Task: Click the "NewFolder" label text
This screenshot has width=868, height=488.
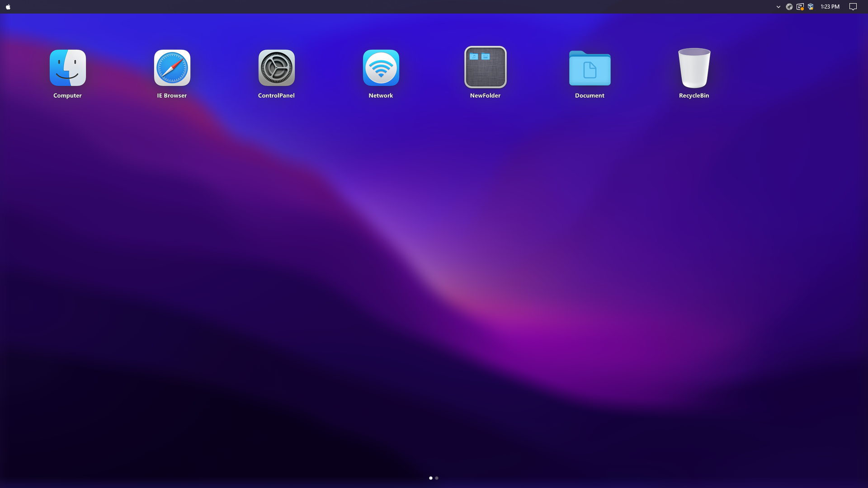Action: (x=485, y=96)
